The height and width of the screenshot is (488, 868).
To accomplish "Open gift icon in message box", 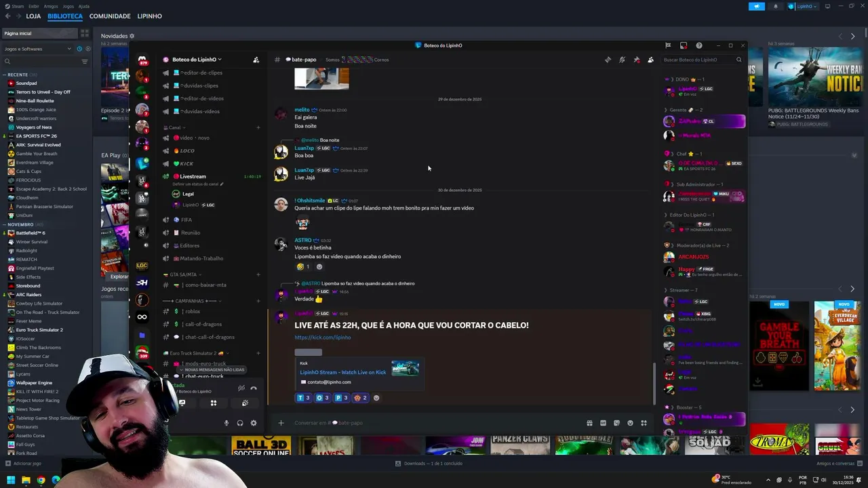I will click(x=589, y=423).
